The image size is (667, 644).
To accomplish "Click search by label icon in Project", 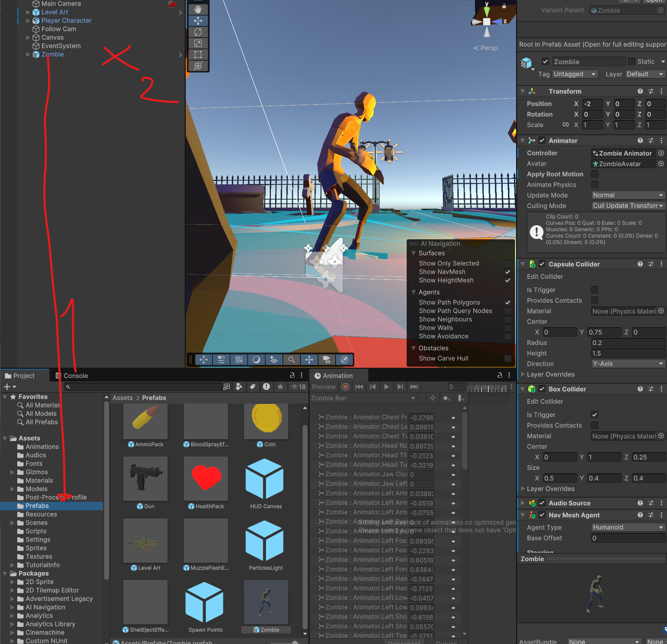I will [x=253, y=387].
